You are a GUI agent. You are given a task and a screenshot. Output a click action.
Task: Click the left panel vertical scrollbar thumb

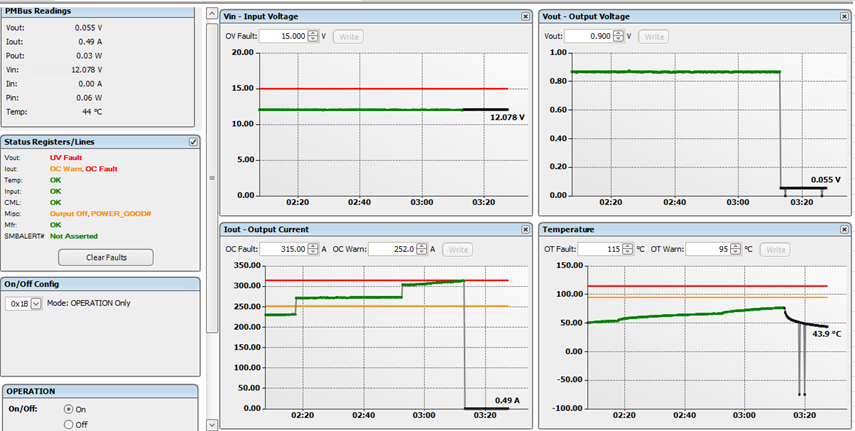211,170
